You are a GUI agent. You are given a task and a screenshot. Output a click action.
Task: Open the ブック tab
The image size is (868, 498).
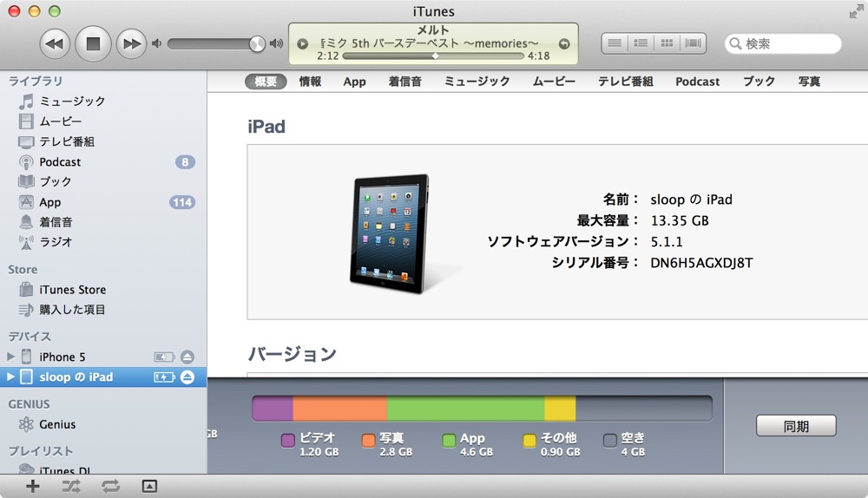click(x=759, y=82)
